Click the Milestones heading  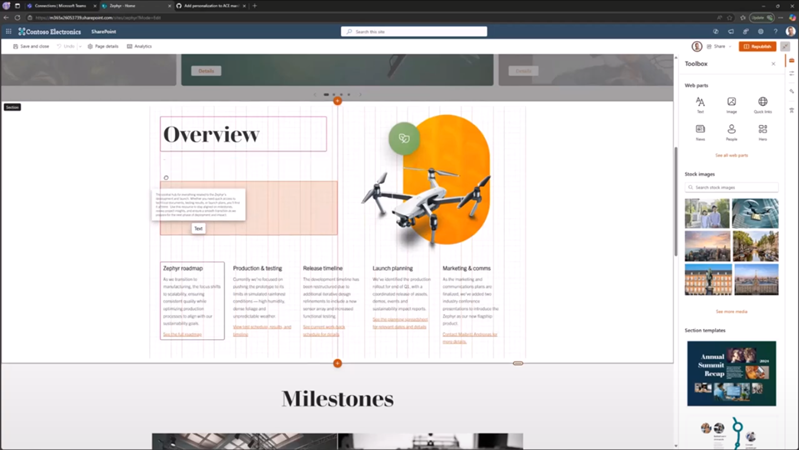pos(337,399)
